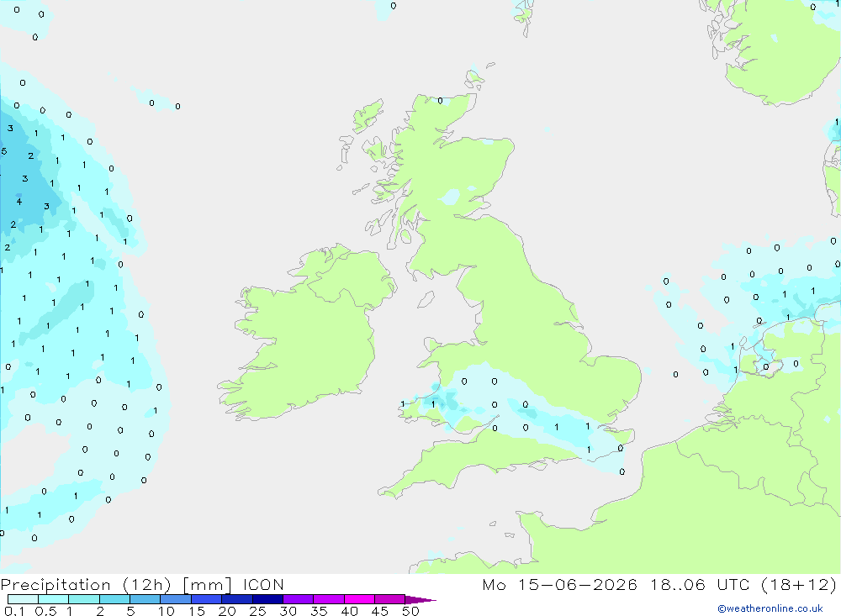The image size is (841, 616).
Task: Click the legend label '20'
Action: (227, 611)
